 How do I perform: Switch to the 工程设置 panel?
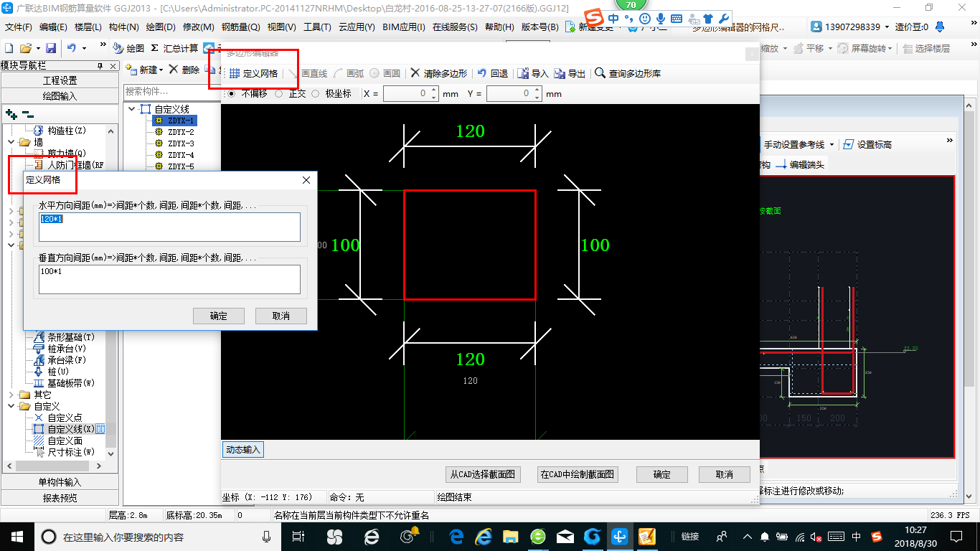60,80
